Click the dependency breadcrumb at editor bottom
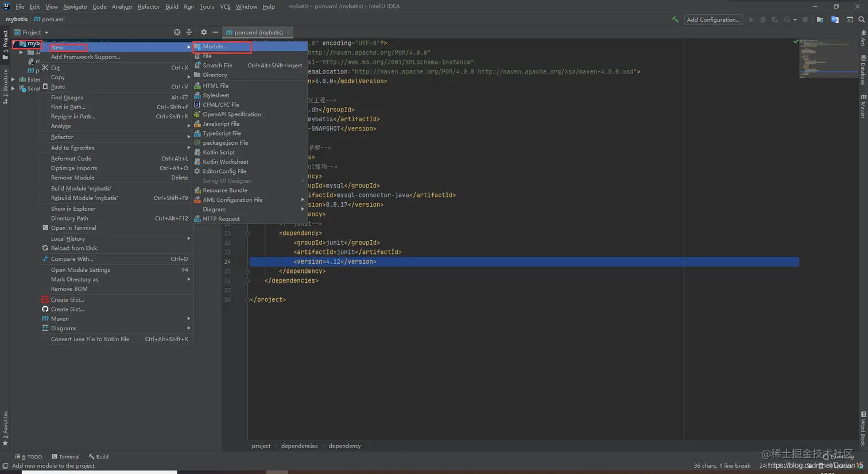Viewport: 868px width, 474px height. tap(344, 446)
